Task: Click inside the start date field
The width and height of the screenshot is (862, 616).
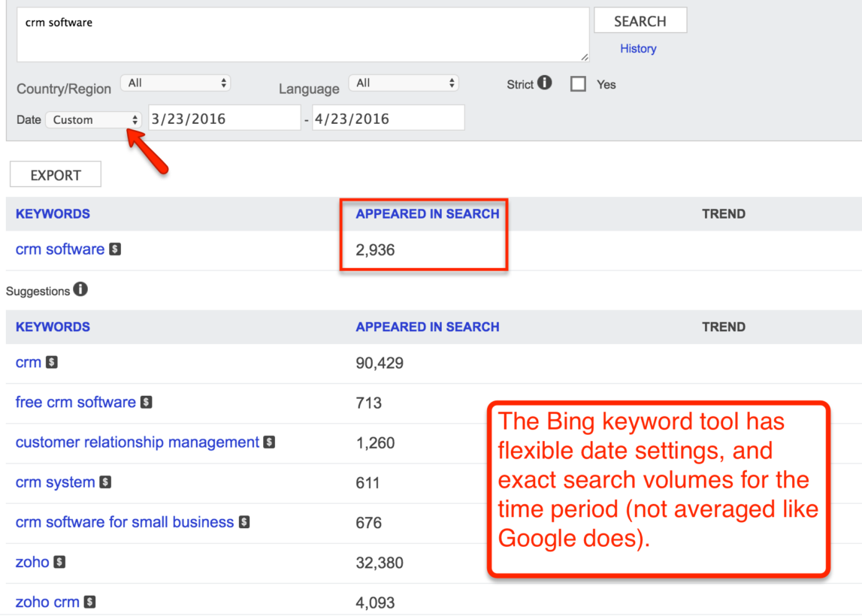Action: coord(224,117)
